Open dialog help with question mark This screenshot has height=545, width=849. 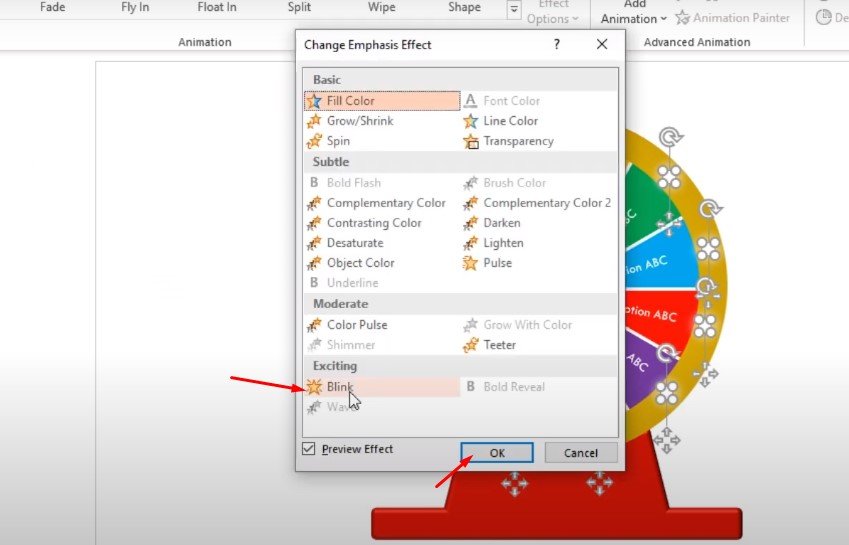[557, 44]
